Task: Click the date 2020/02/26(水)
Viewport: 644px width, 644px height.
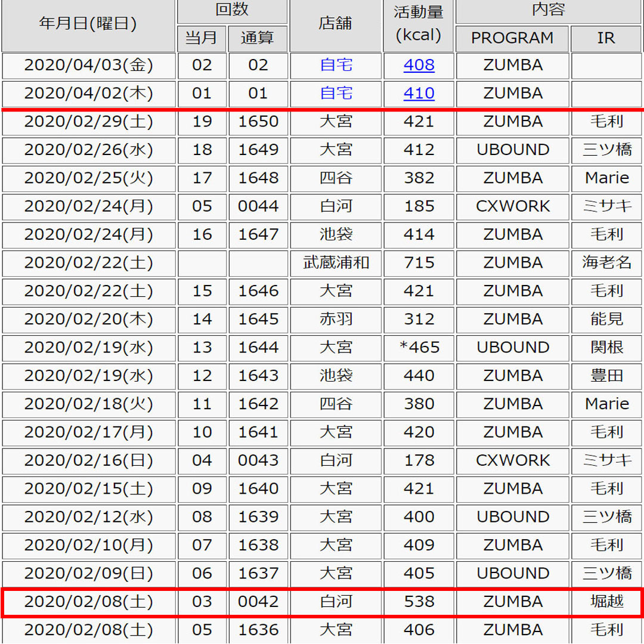Action: 88,150
